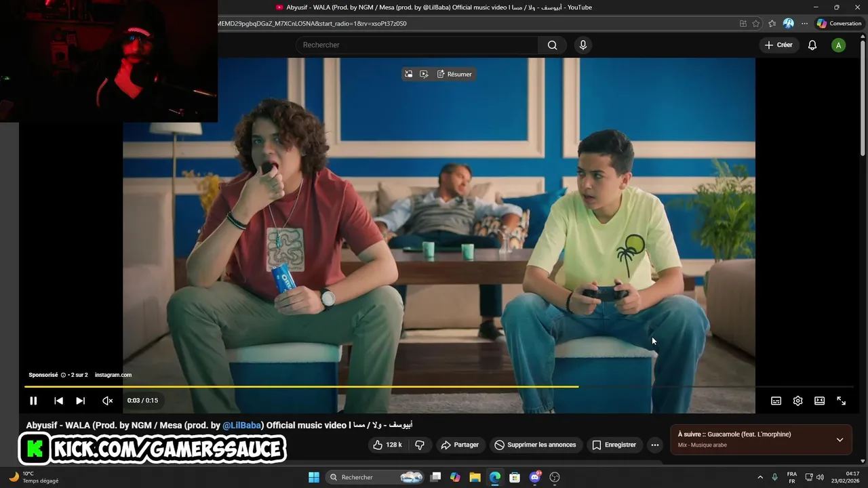Image resolution: width=868 pixels, height=488 pixels.
Task: Open the network and volume quick settings
Action: pyautogui.click(x=814, y=477)
